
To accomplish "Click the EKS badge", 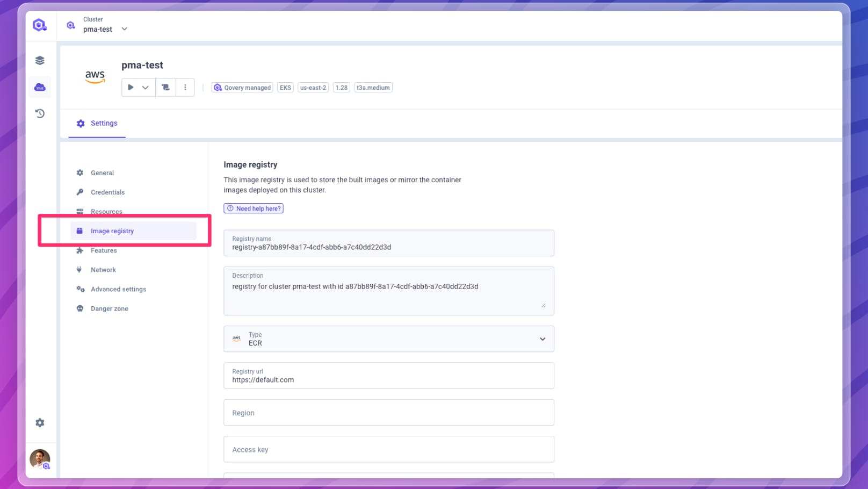I will tap(285, 88).
